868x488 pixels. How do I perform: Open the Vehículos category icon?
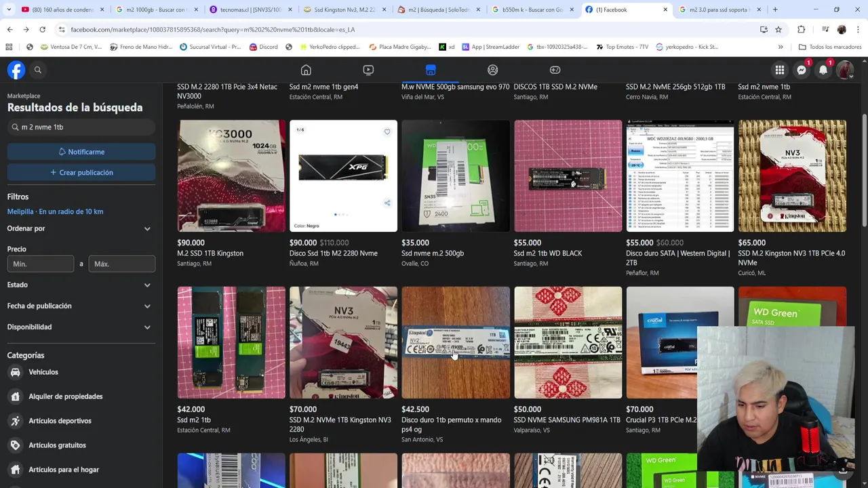15,372
